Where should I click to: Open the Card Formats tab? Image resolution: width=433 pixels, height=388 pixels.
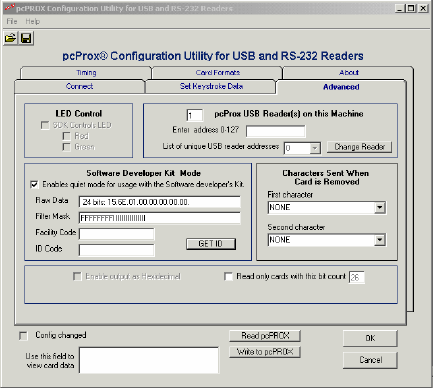click(218, 72)
